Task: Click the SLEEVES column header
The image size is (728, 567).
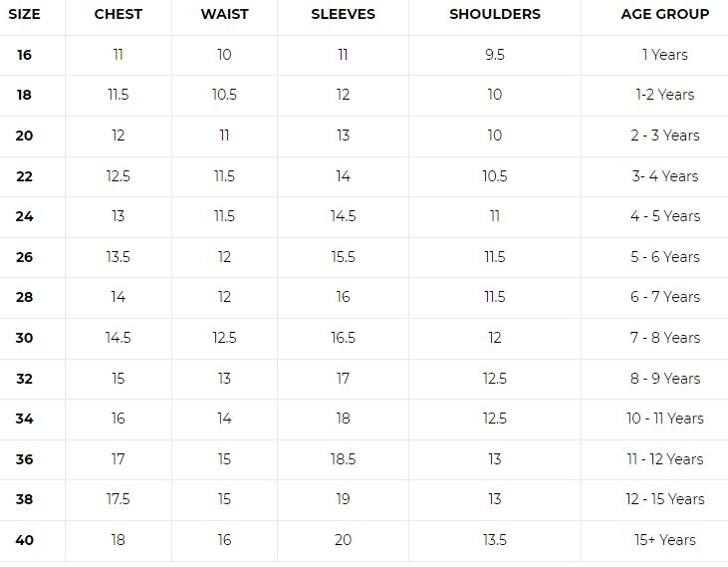Action: click(343, 14)
